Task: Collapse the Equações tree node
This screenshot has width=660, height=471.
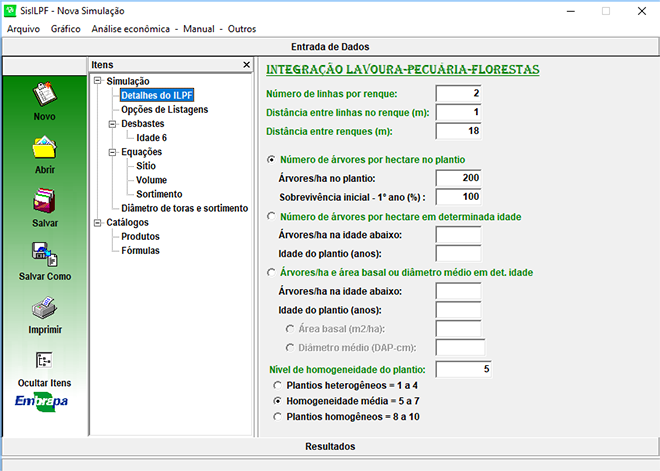Action: 112,151
